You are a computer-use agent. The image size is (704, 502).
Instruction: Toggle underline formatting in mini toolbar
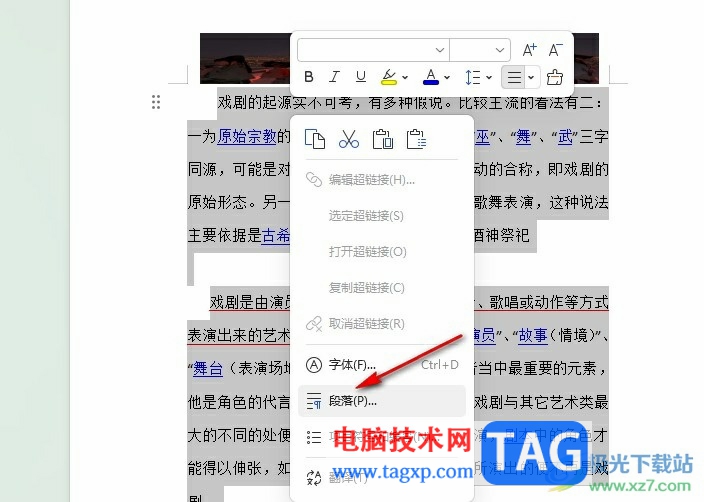click(360, 77)
